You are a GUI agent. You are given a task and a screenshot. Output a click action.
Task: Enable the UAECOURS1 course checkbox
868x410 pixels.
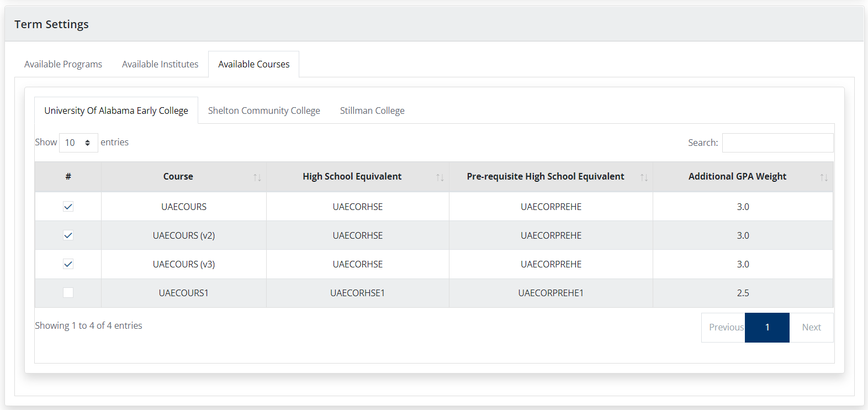(x=68, y=293)
